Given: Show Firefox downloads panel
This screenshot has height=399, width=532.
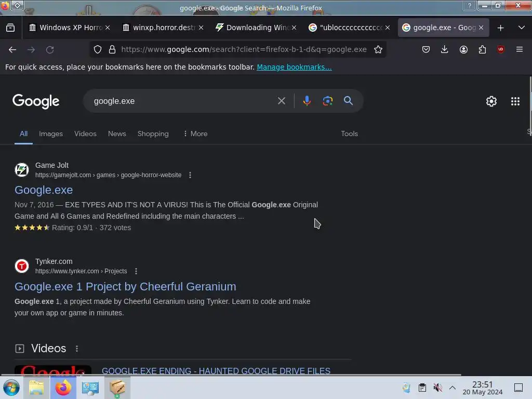Looking at the screenshot, I should tap(445, 49).
